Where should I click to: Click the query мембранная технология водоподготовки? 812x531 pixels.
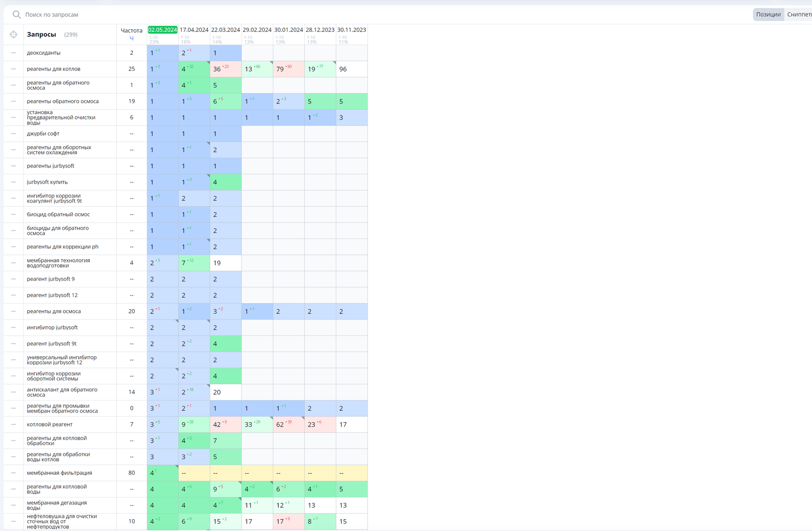(x=58, y=263)
